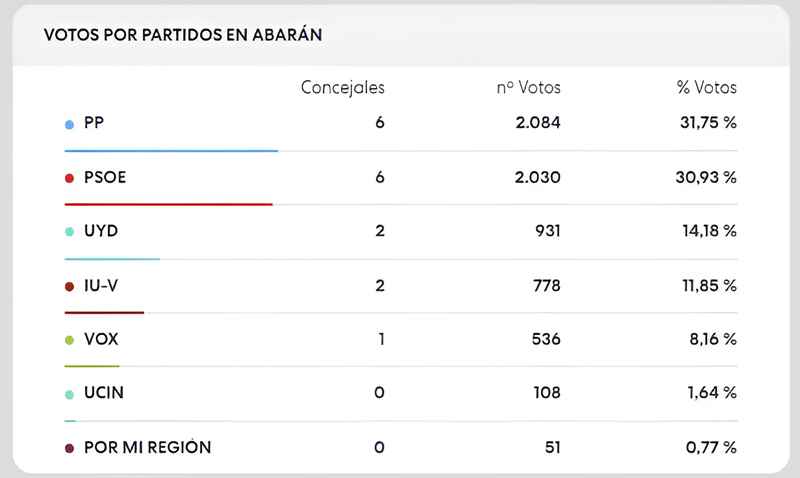Click the blue dot beside PP
This screenshot has width=800, height=478.
tap(69, 124)
